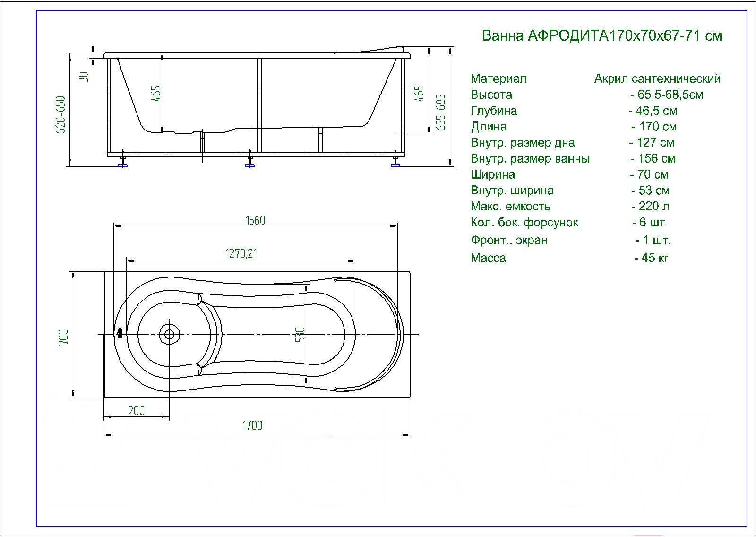
Task: Click the 200 drain offset dimension
Action: (x=137, y=411)
